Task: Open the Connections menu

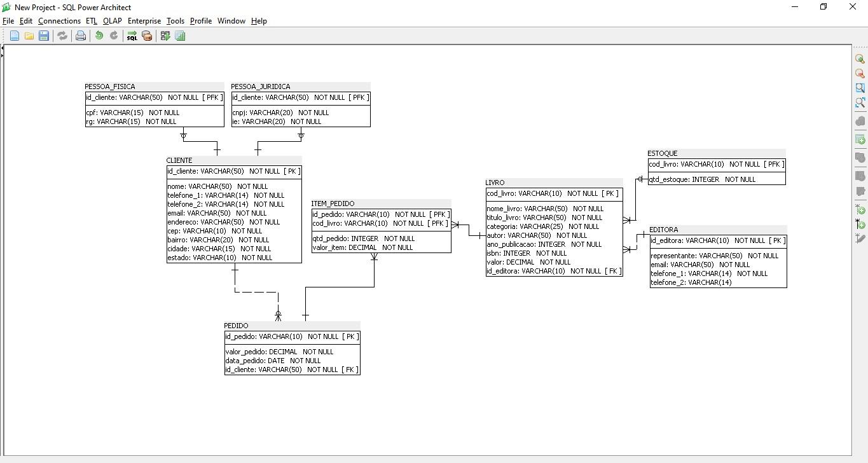Action: (x=59, y=21)
